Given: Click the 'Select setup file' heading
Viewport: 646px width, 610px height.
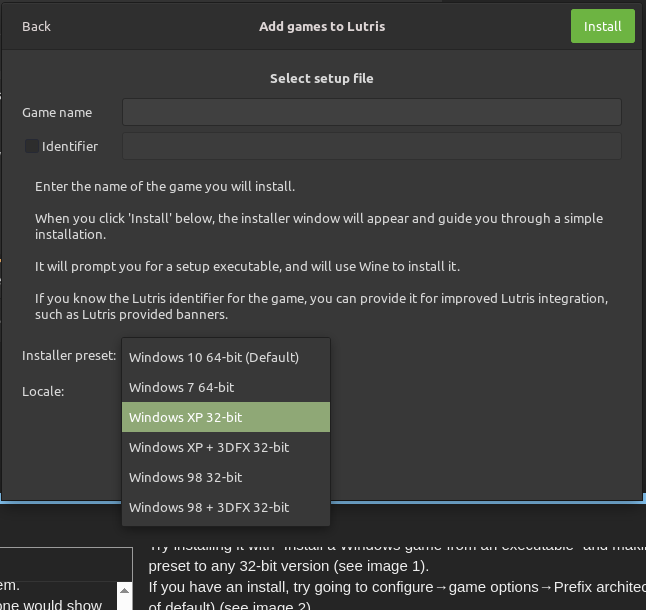Looking at the screenshot, I should [322, 78].
